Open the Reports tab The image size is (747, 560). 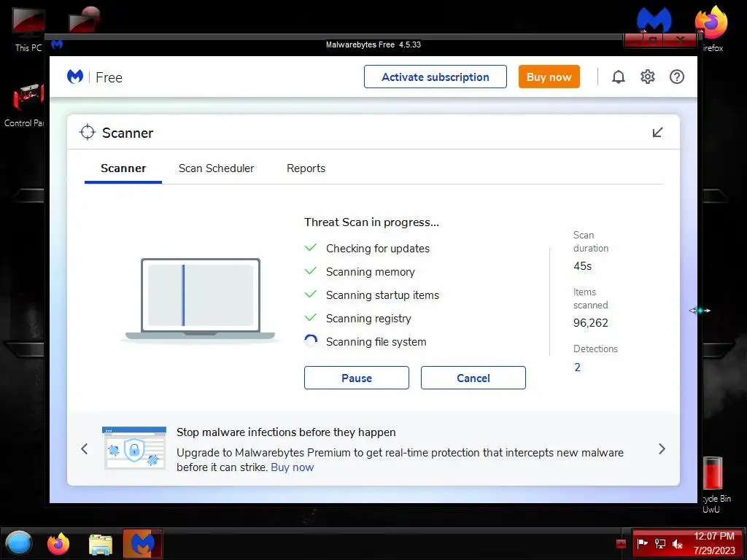(x=306, y=168)
